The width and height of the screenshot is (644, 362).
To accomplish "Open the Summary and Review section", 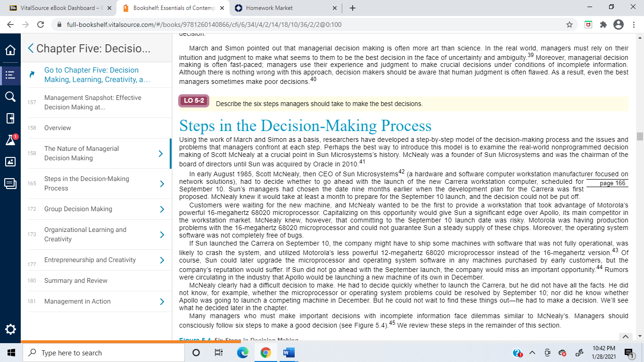I will tap(76, 280).
